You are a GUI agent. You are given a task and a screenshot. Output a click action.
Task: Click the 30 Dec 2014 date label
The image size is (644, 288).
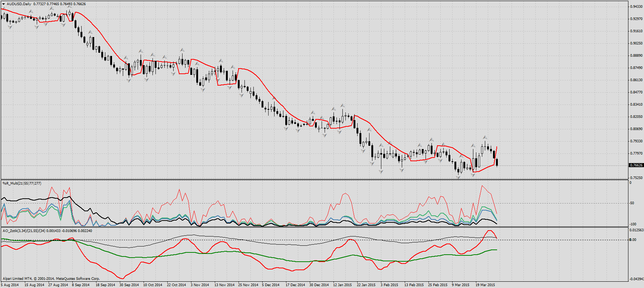(319, 285)
